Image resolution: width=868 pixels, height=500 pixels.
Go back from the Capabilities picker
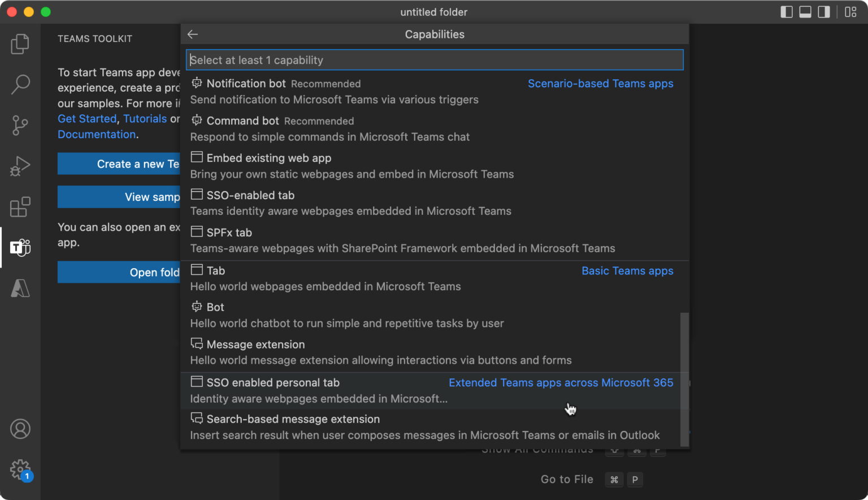coord(192,34)
